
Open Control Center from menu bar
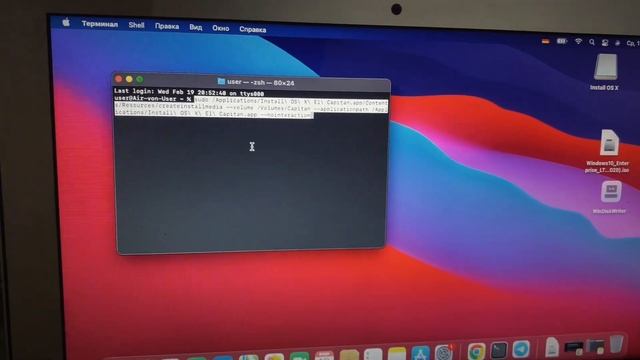[605, 42]
